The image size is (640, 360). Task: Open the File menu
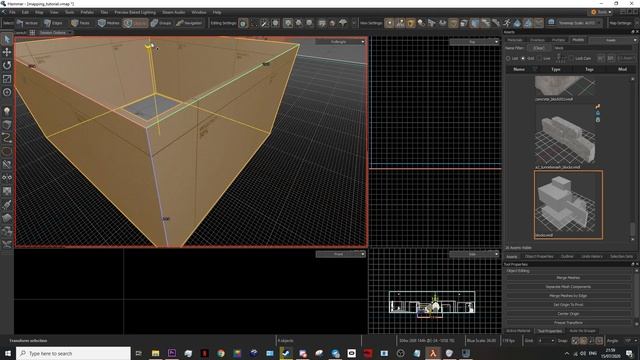click(12, 12)
